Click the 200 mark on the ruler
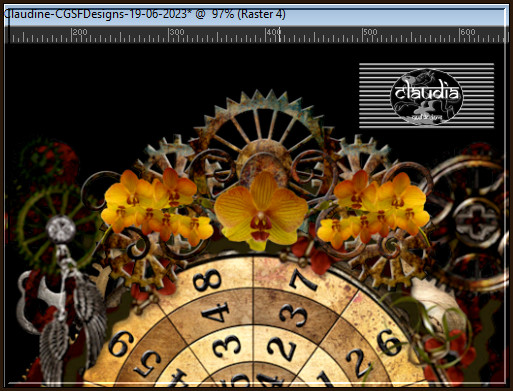The width and height of the screenshot is (513, 391). (x=80, y=32)
